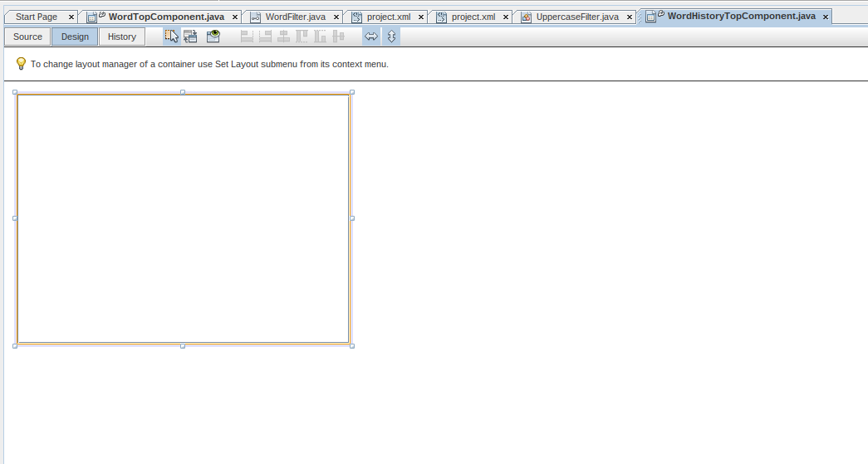Click Center Horizontally alignment icon
Image resolution: width=868 pixels, height=464 pixels.
(283, 37)
